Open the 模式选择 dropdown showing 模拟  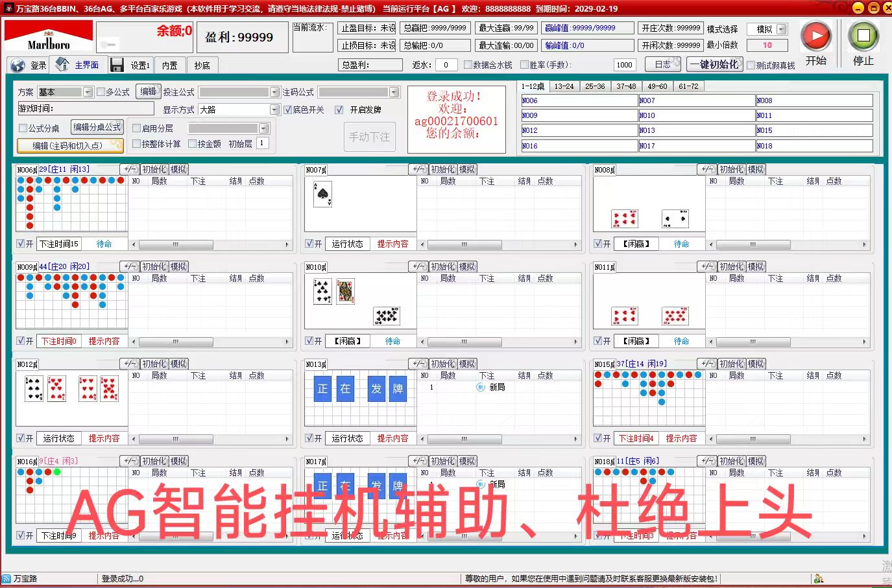[x=781, y=29]
